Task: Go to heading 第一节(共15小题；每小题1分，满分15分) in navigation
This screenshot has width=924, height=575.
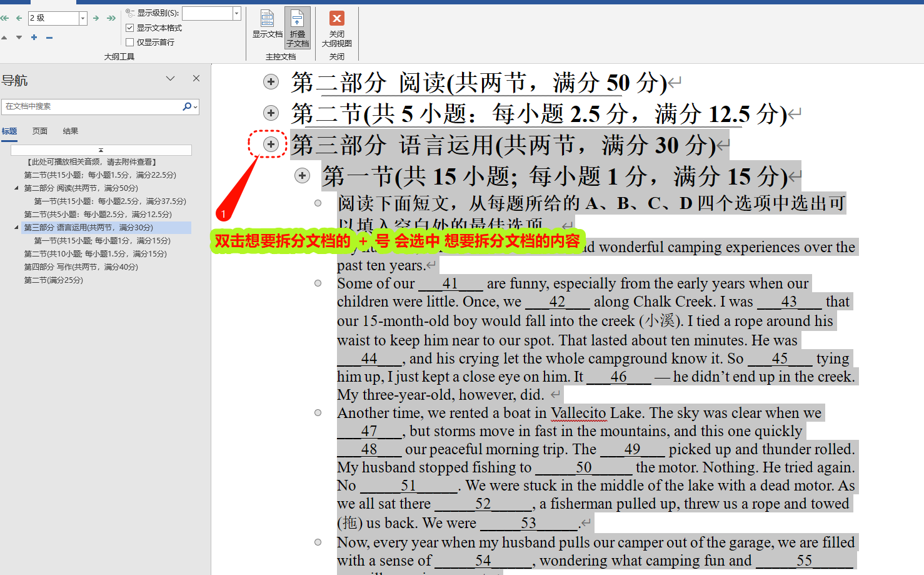Action: point(102,241)
